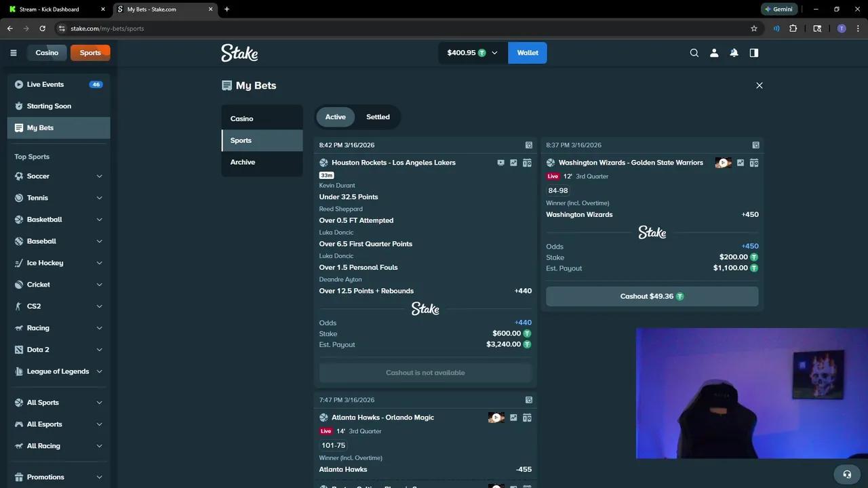Viewport: 868px width, 488px height.
Task: Select Sports in My Bets menu
Action: point(262,140)
